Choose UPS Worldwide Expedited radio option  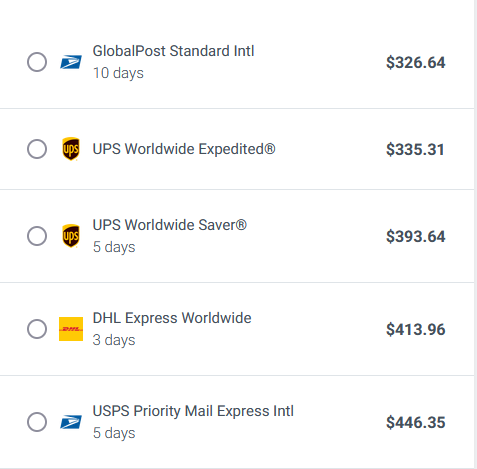37,149
